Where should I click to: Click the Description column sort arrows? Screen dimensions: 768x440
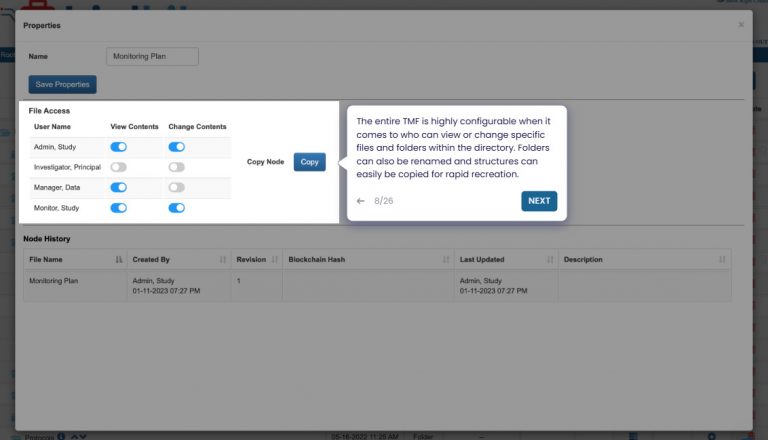pos(722,260)
